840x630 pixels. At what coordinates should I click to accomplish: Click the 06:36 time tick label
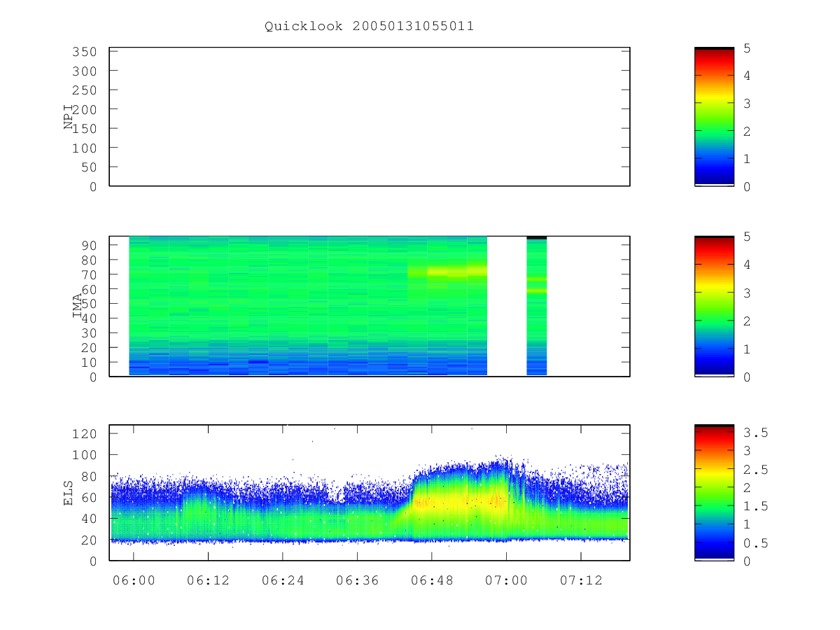pyautogui.click(x=357, y=580)
